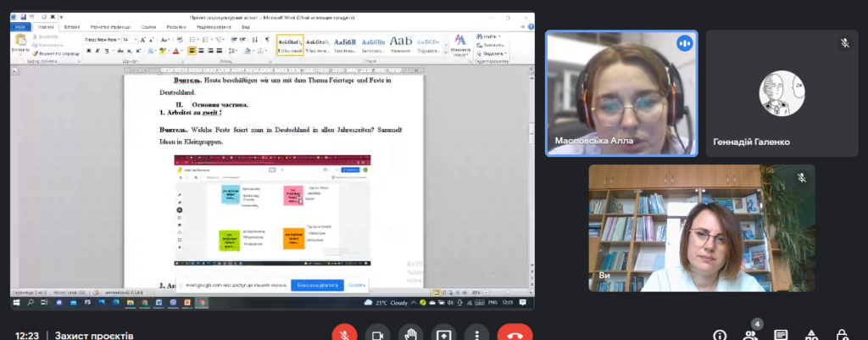Click the blue stop sharing button
868x340 pixels.
pos(317,285)
